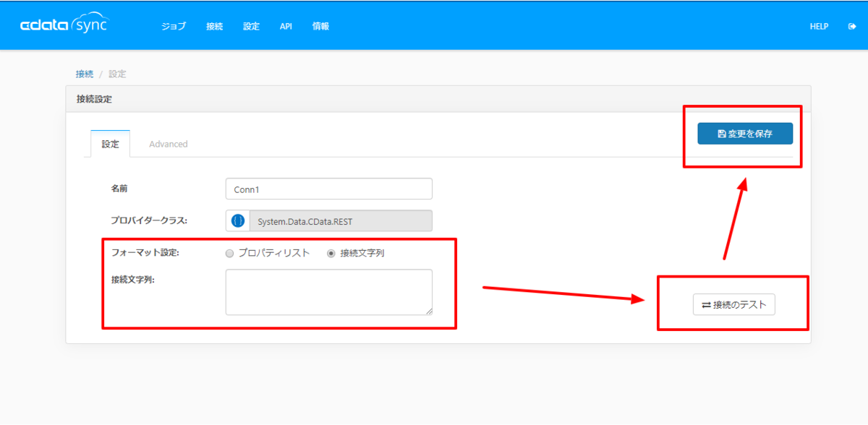Click the 接続文字列 text area
This screenshot has height=425, width=868.
click(x=329, y=292)
